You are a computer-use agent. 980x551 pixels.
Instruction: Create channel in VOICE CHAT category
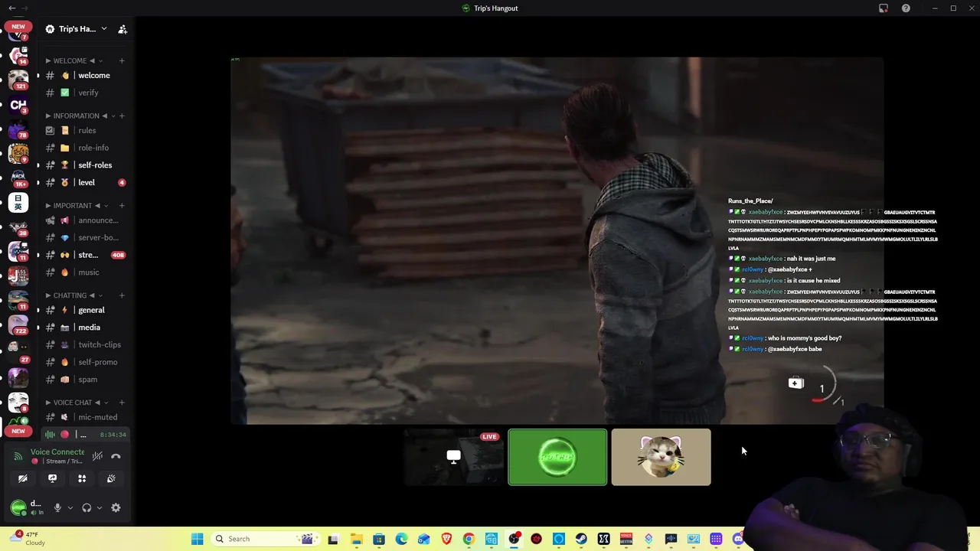click(122, 402)
